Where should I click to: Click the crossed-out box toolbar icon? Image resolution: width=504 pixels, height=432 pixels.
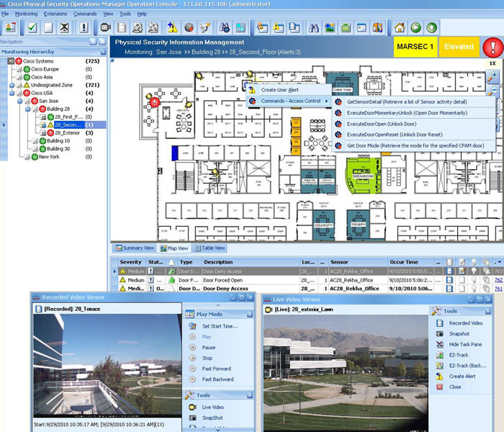point(64,27)
